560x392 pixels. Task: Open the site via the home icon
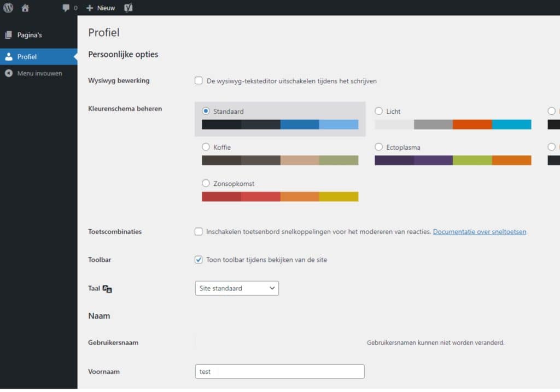tap(25, 8)
